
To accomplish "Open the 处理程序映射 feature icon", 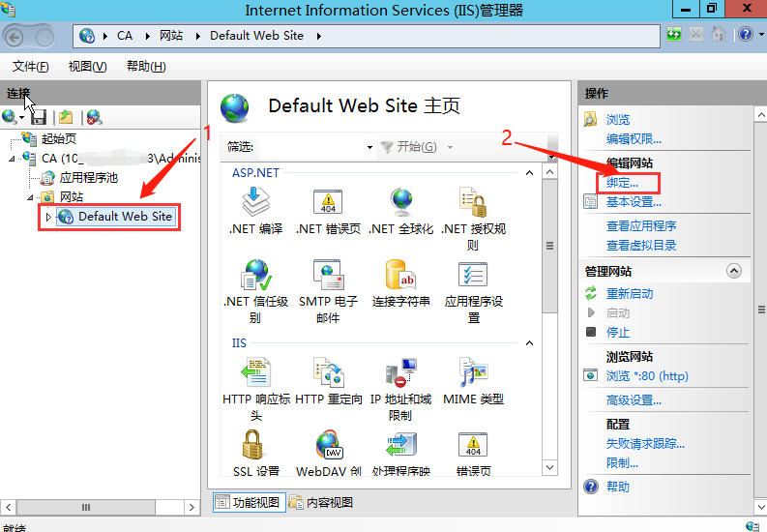I will (401, 444).
